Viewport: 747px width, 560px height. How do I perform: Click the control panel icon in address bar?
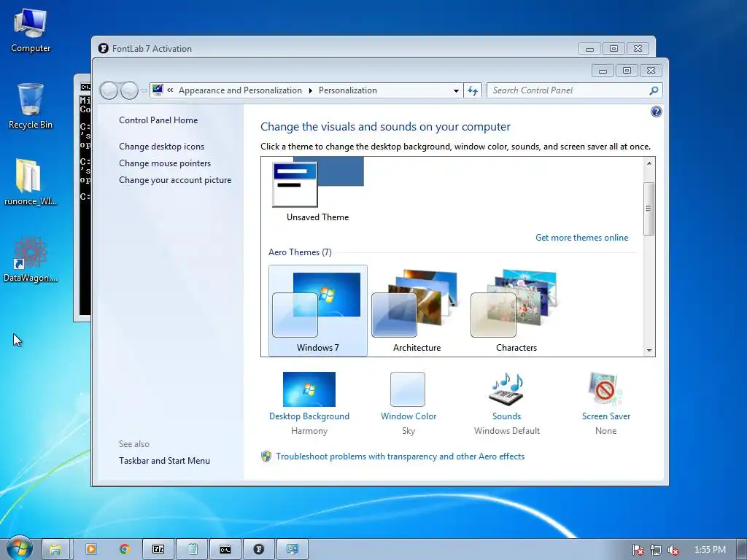(158, 90)
